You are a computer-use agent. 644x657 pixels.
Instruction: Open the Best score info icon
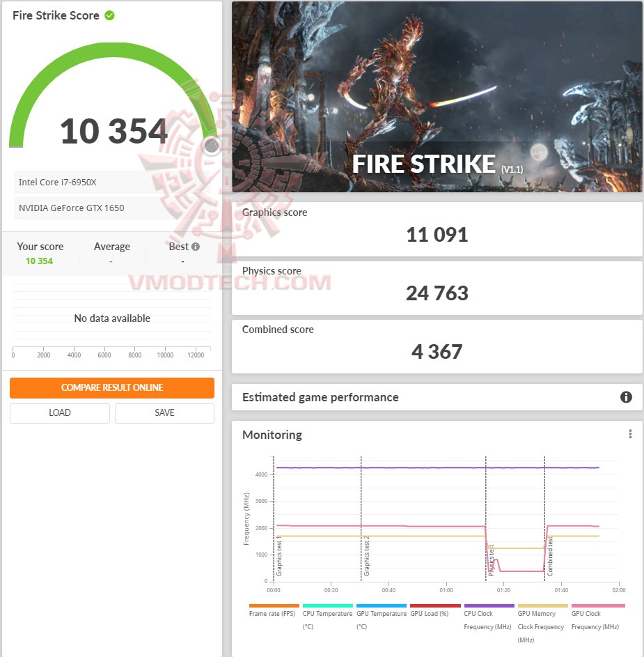(196, 247)
